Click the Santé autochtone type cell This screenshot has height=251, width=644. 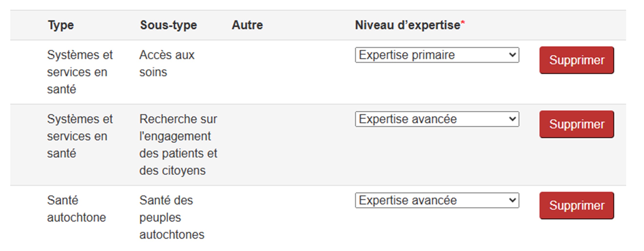[x=76, y=209]
